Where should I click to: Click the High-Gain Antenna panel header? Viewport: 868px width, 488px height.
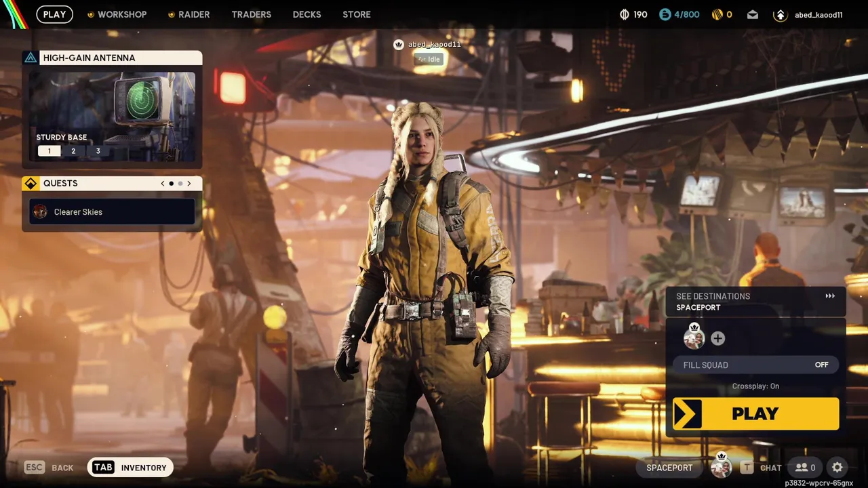113,58
